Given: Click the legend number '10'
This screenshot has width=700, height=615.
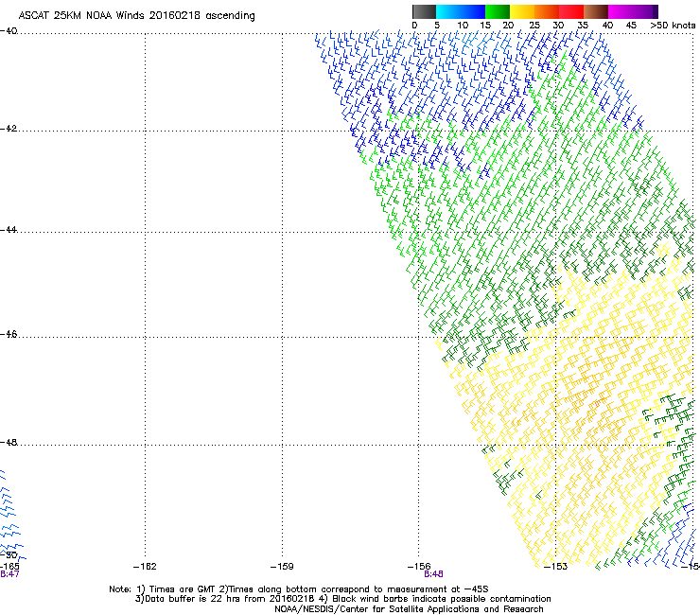Looking at the screenshot, I should coord(463,26).
